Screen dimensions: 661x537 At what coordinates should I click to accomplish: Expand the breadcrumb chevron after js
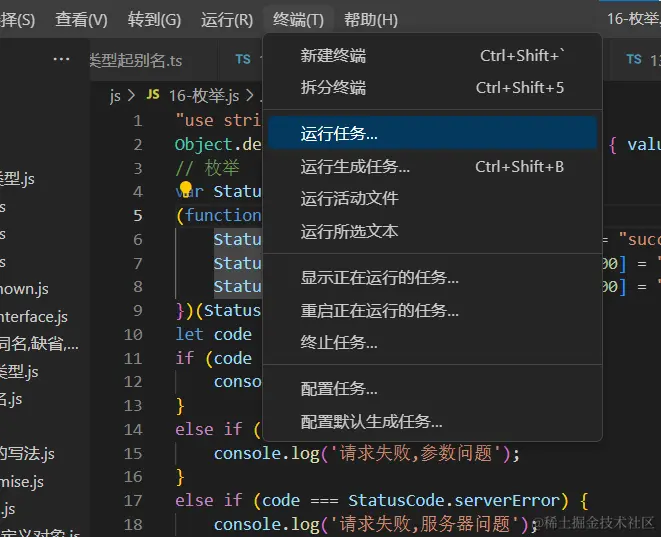click(131, 95)
